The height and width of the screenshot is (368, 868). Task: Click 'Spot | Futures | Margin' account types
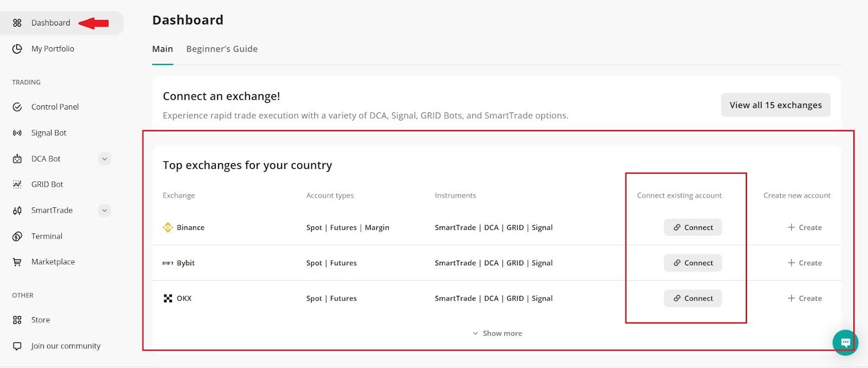point(348,227)
